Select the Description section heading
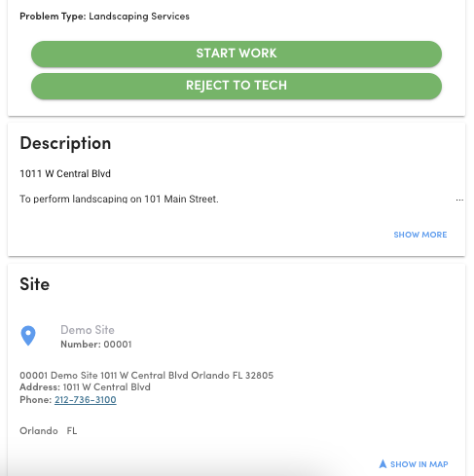This screenshot has height=476, width=474. (x=65, y=143)
